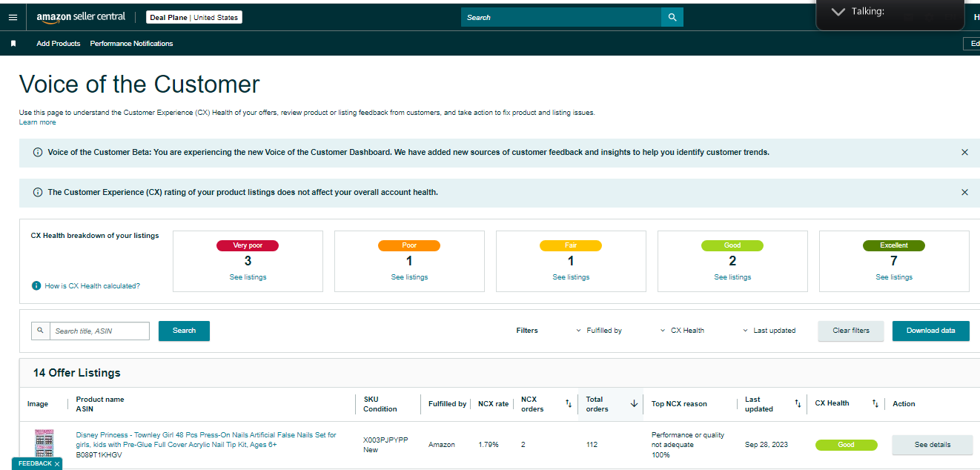
Task: Open the Add Products menu item
Action: [x=59, y=44]
